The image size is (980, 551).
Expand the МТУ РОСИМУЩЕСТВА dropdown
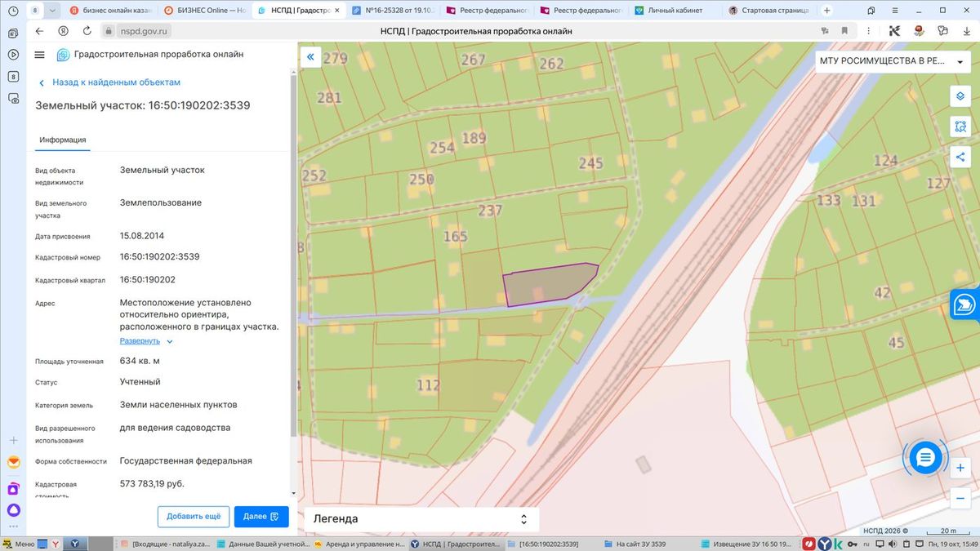point(891,61)
